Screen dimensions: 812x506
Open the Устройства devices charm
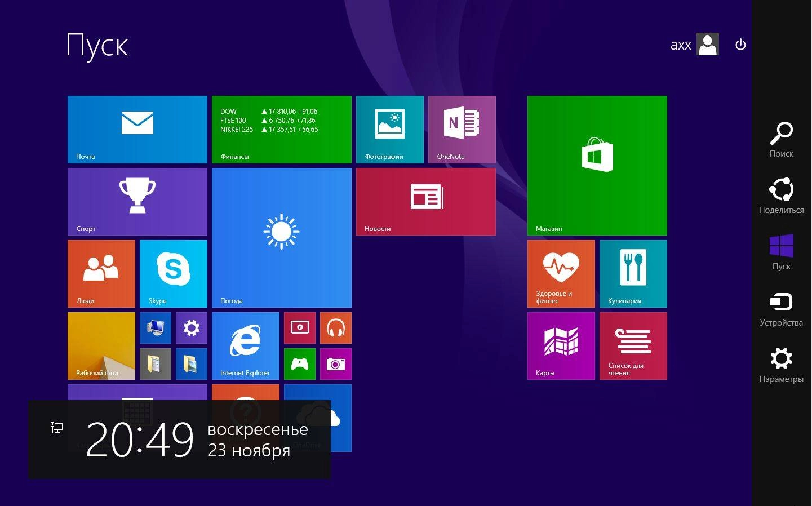[782, 308]
